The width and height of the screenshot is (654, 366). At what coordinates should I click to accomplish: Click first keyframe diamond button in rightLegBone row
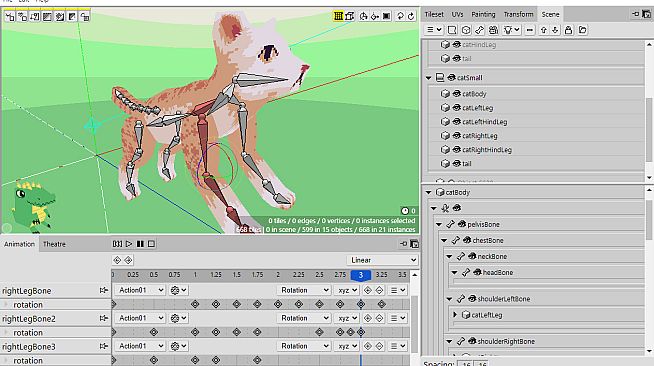(367, 290)
